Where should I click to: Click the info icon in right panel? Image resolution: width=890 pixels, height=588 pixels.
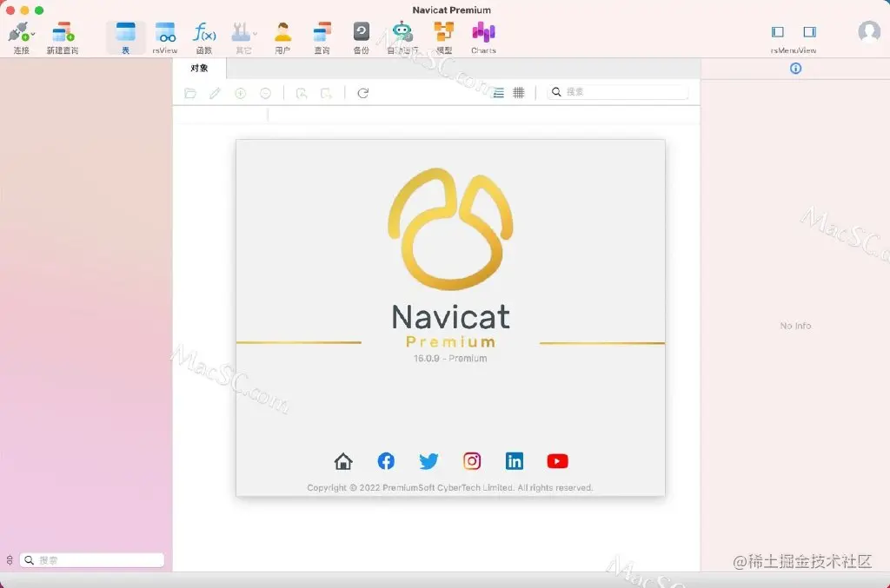click(796, 68)
